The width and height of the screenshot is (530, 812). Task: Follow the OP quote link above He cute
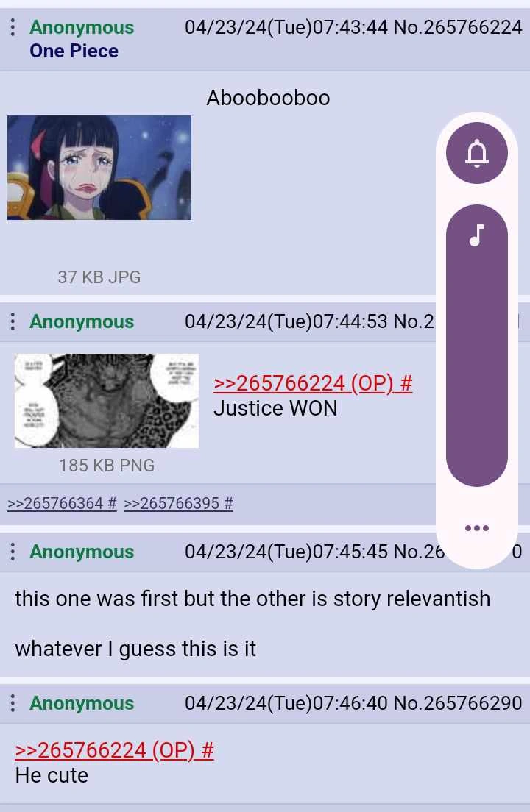coord(115,750)
